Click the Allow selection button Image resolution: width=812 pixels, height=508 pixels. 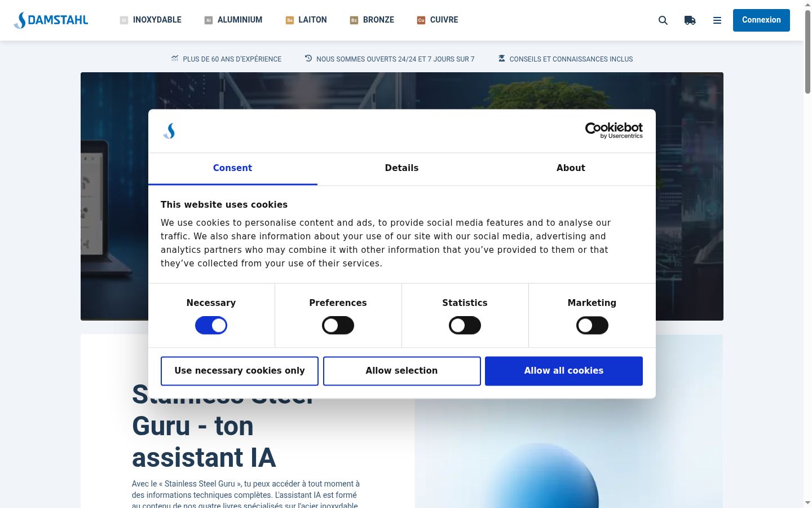coord(401,371)
